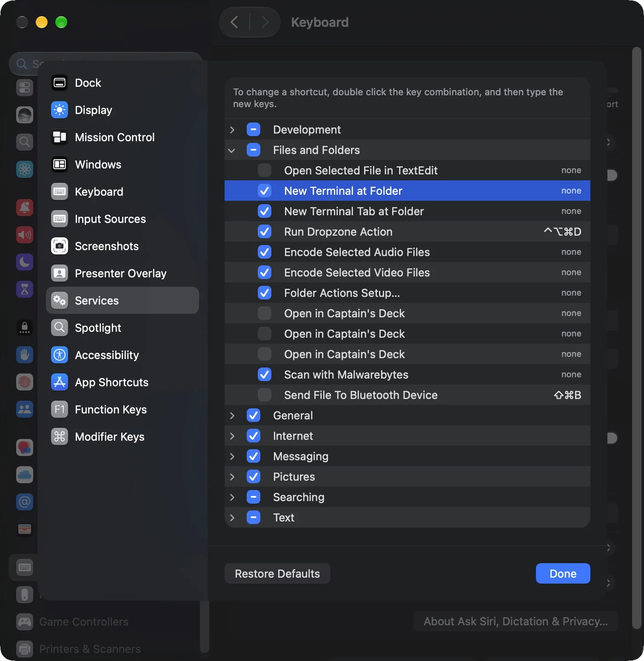644x661 pixels.
Task: Select the Screenshots shortcuts category
Action: 123,246
